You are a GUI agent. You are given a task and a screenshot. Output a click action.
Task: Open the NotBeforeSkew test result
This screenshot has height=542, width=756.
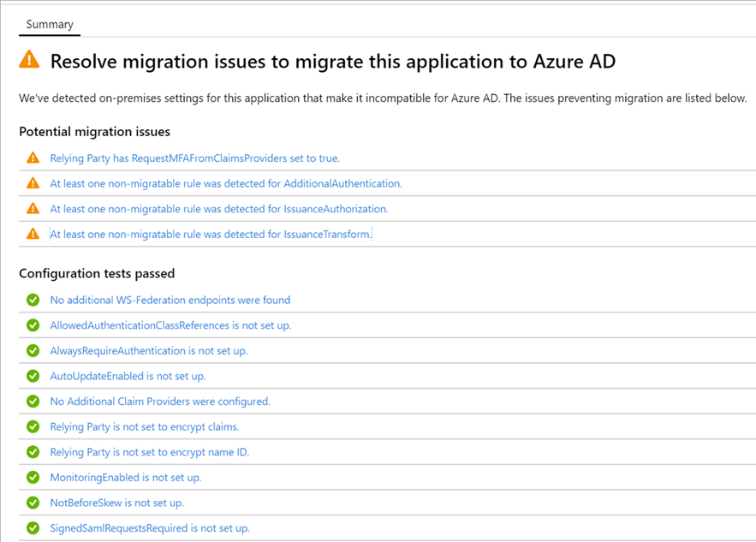[120, 503]
